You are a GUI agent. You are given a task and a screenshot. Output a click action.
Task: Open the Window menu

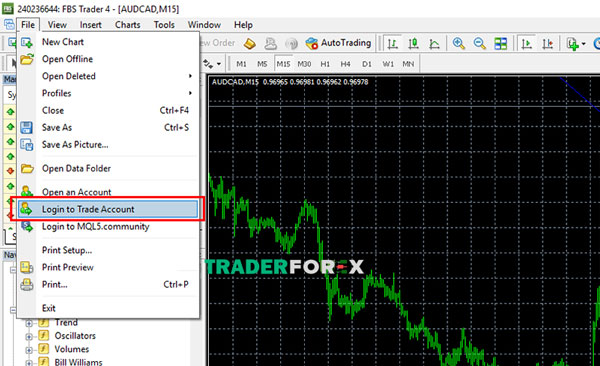pyautogui.click(x=204, y=25)
